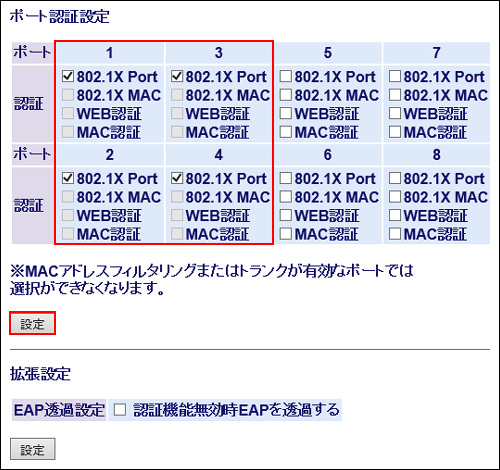
Task: Click the ポート認証設定 heading
Action: pos(59,16)
